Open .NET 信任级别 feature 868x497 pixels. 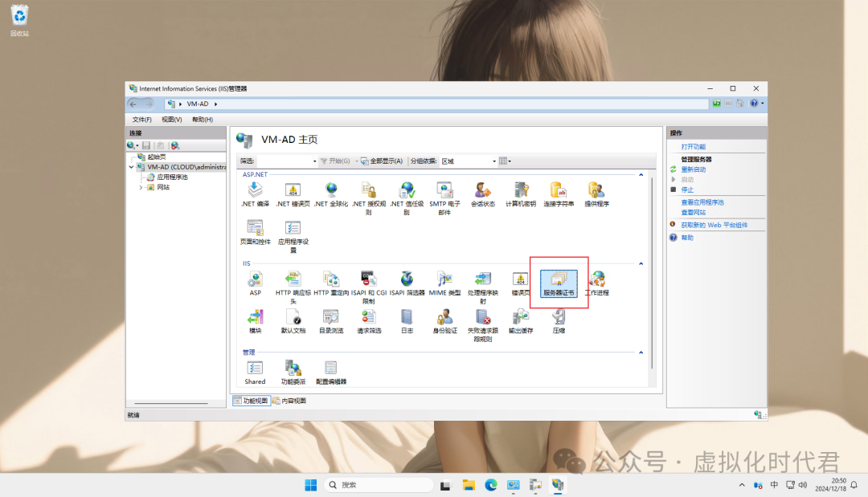(x=407, y=198)
